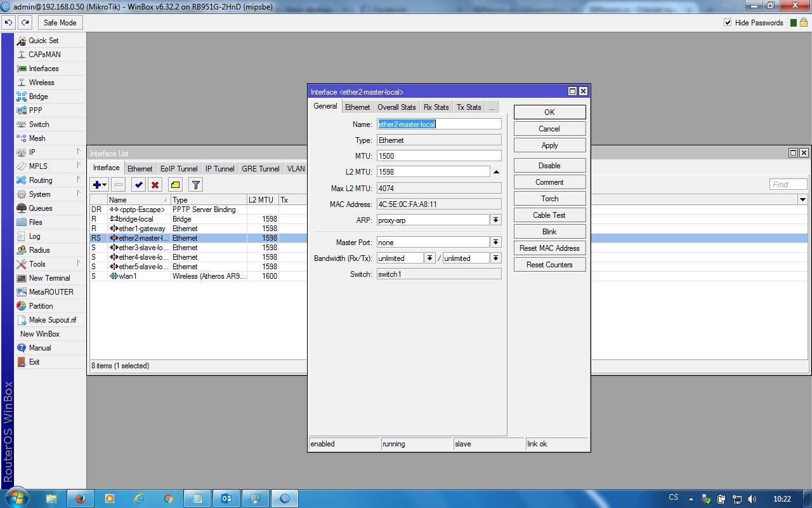Image resolution: width=812 pixels, height=508 pixels.
Task: Collapse L2 MTU field with up arrow
Action: (x=496, y=172)
